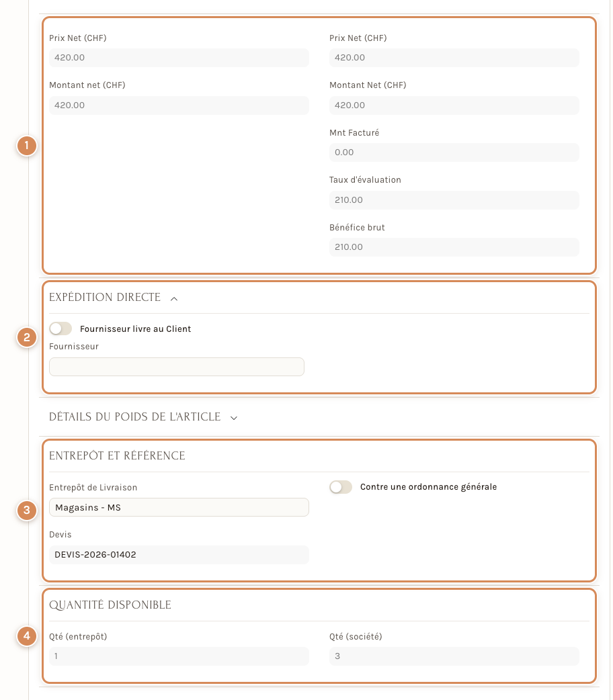Click the Bénéfice brut label

click(357, 227)
